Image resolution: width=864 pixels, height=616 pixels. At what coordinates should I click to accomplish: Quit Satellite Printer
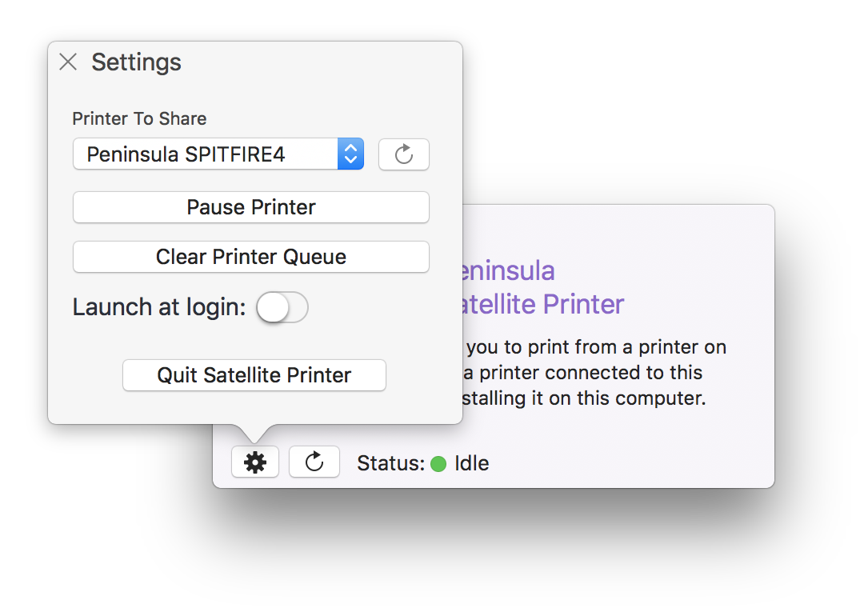(x=254, y=375)
